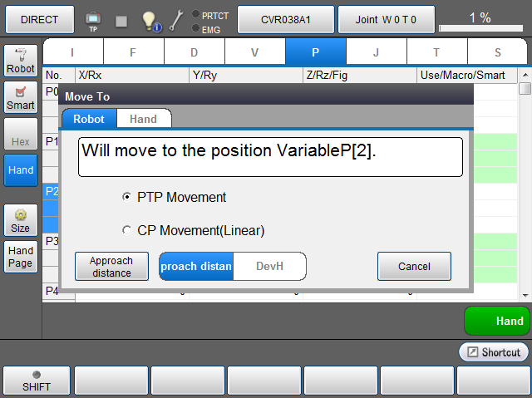Open the CVR038A1 program selector
The image size is (532, 398).
click(285, 18)
